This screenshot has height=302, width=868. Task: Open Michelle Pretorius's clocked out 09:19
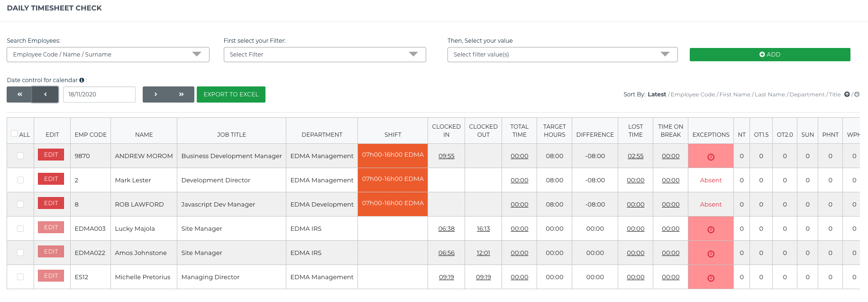coord(483,277)
